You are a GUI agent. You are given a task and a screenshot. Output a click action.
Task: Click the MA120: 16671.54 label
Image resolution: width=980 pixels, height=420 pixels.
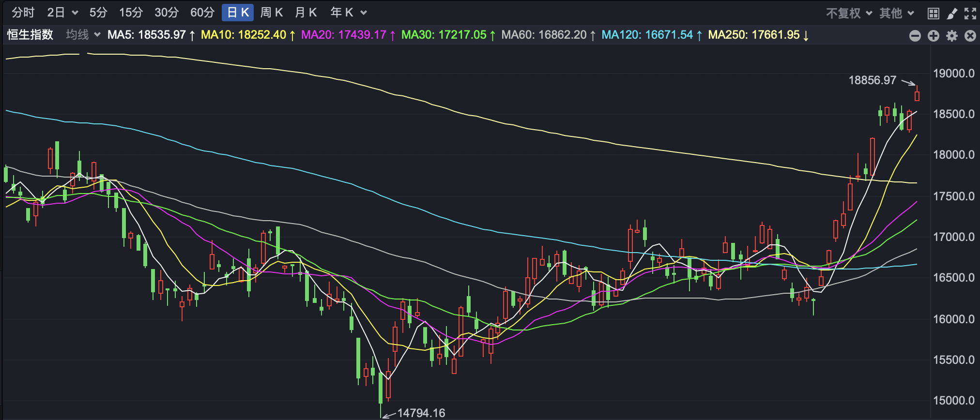[x=652, y=35]
